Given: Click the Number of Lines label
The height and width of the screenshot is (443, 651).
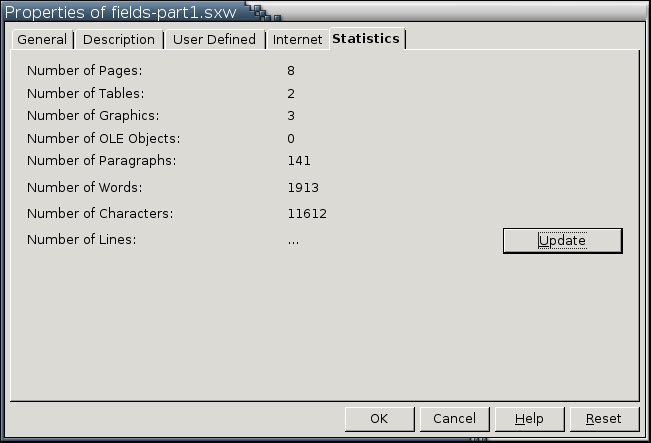Looking at the screenshot, I should click(81, 240).
